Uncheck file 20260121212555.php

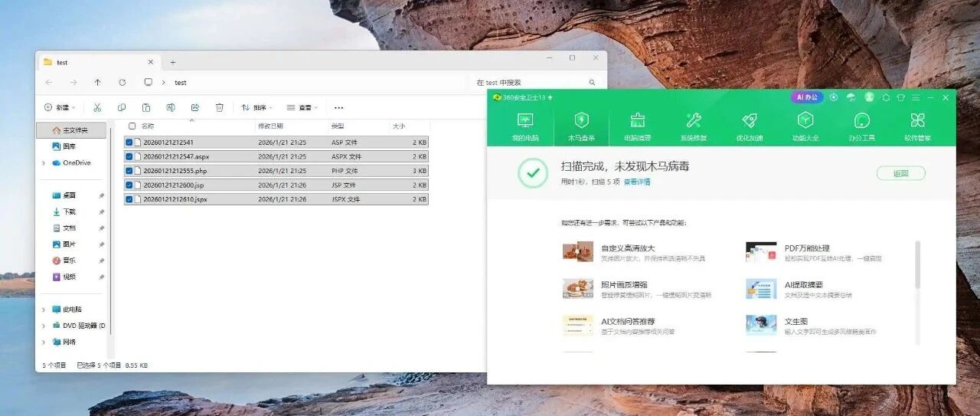[129, 171]
